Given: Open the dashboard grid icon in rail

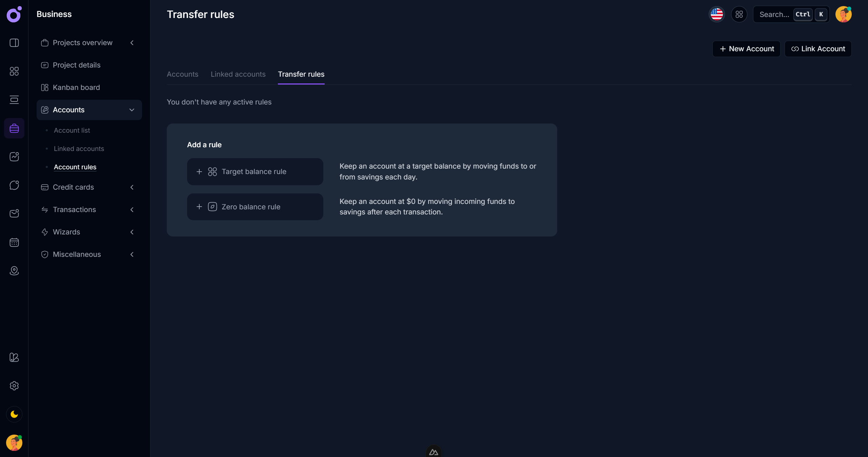Looking at the screenshot, I should [14, 71].
